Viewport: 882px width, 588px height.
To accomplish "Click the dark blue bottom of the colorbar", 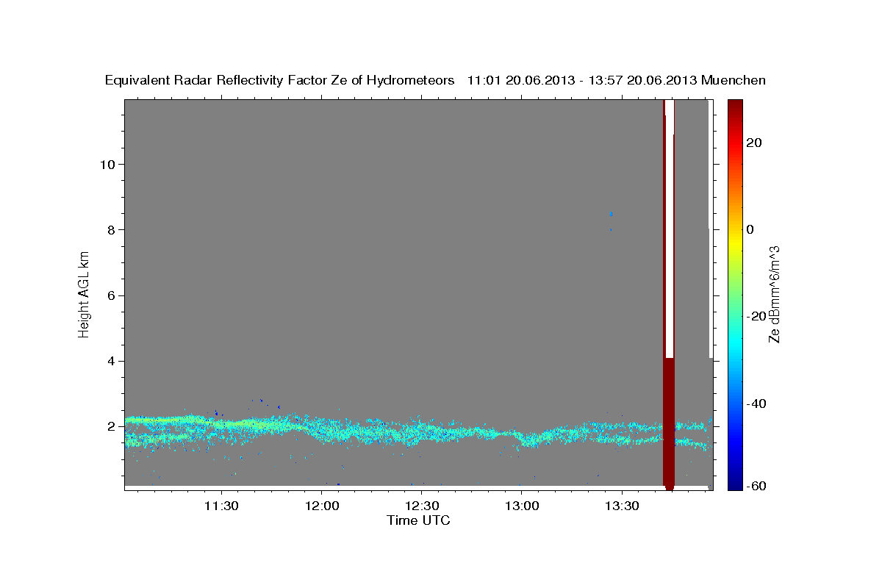I will point(734,481).
